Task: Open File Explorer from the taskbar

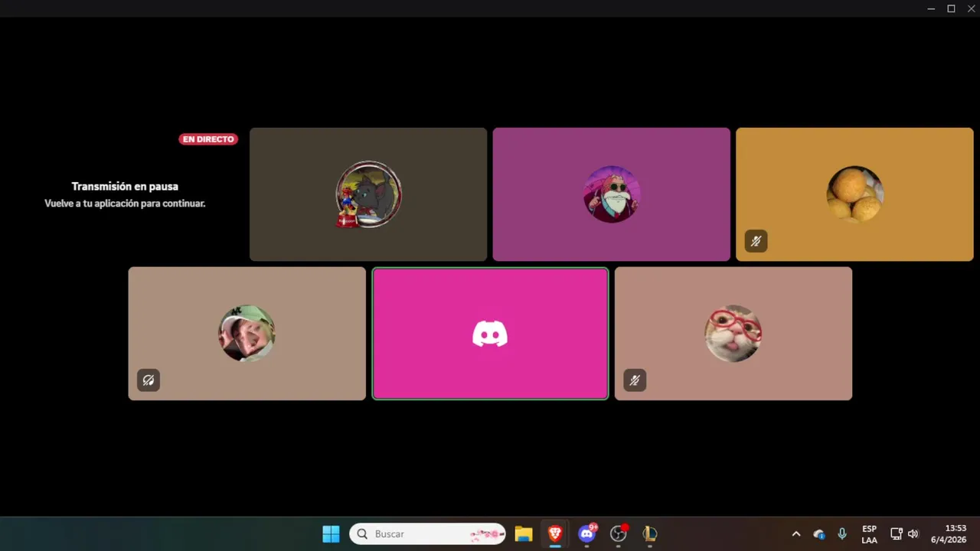Action: [524, 533]
